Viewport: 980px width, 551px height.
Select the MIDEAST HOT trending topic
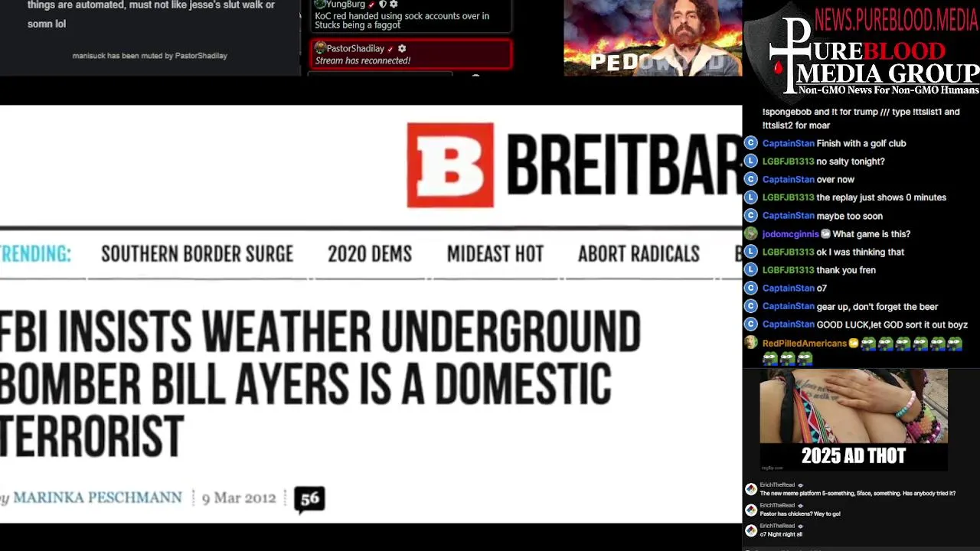point(495,254)
